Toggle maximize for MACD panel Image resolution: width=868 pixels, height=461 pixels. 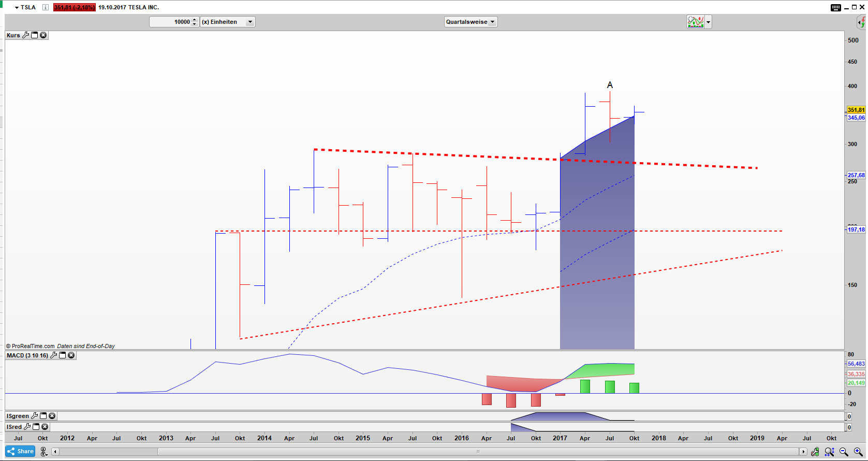pos(63,355)
